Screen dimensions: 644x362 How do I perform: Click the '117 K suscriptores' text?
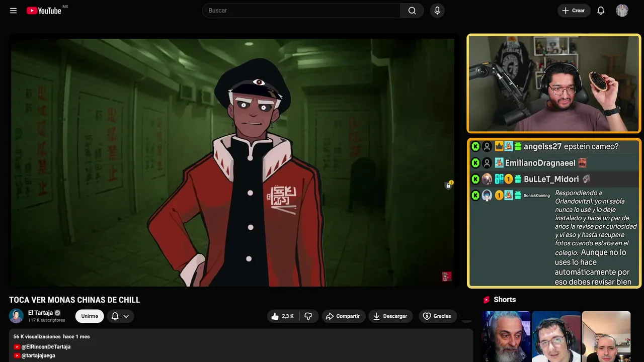coord(47,320)
